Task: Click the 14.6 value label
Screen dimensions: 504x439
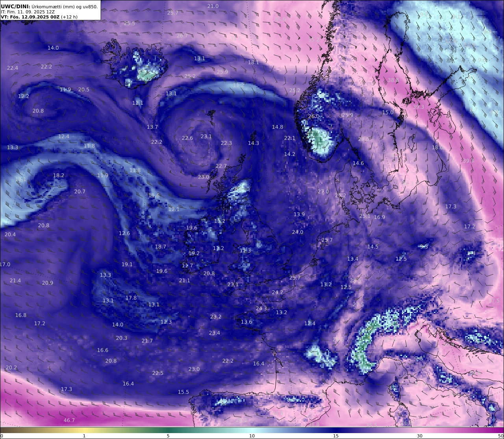Action: [358, 163]
